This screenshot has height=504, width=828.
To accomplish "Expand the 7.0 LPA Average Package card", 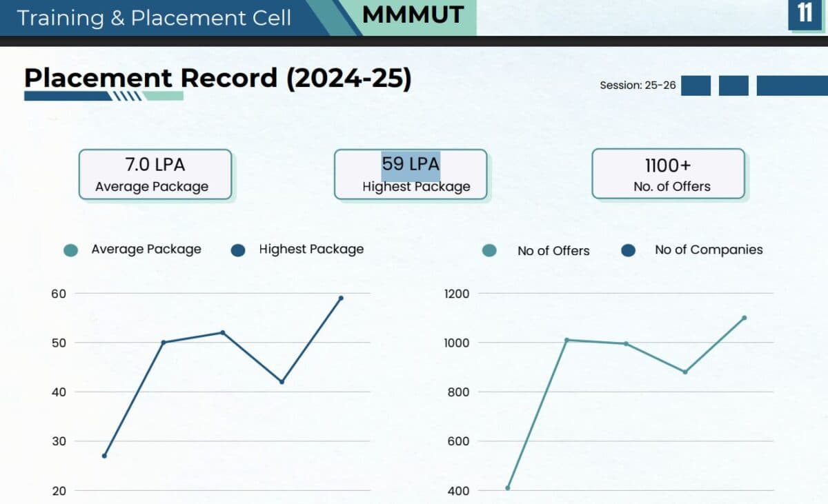I will tap(155, 174).
